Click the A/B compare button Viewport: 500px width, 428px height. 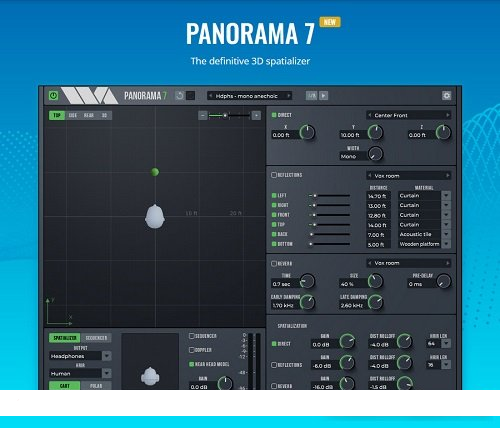pyautogui.click(x=311, y=96)
